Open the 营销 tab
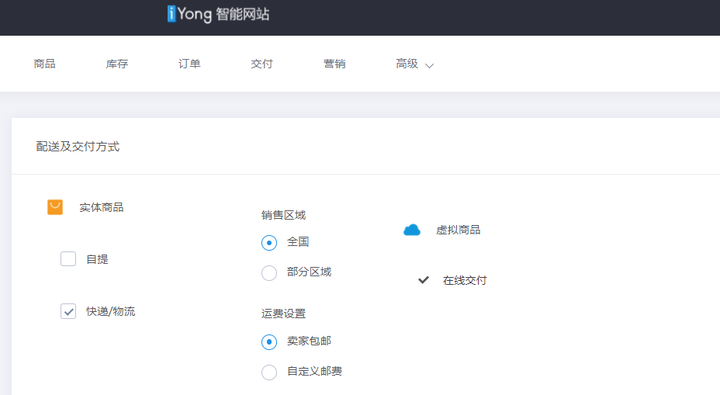The image size is (720, 395). coord(335,64)
